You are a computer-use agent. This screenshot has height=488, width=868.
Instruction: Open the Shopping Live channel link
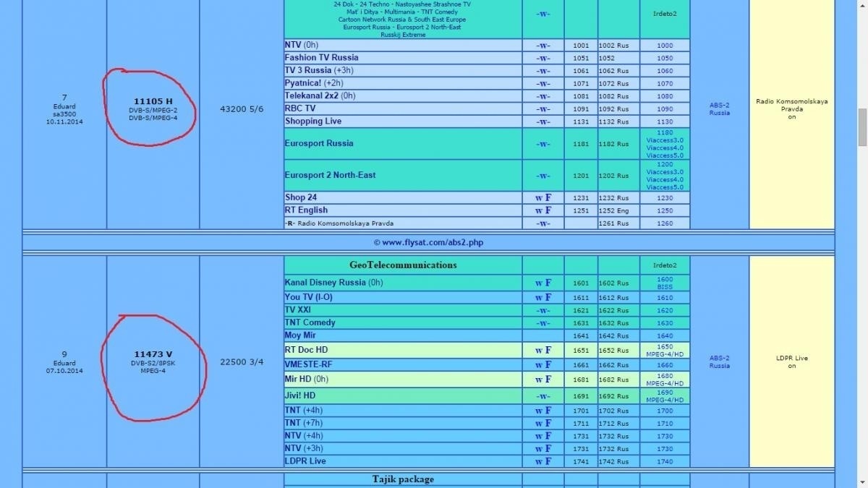click(x=313, y=121)
